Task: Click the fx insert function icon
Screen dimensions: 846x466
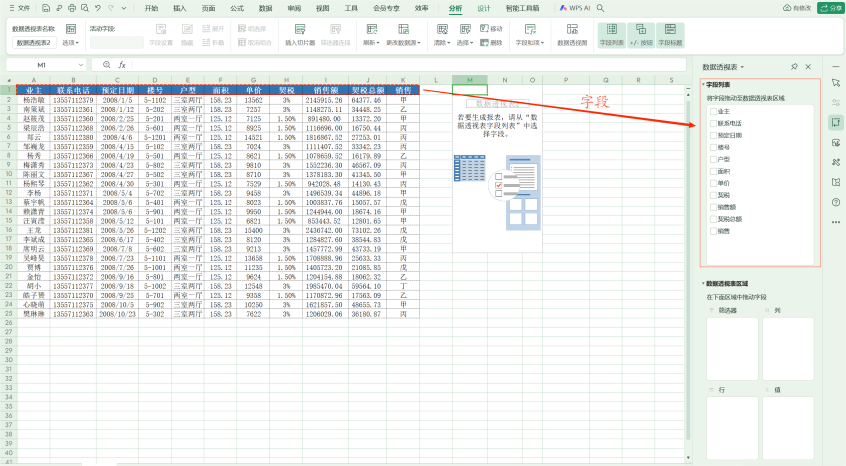Action: (122, 65)
